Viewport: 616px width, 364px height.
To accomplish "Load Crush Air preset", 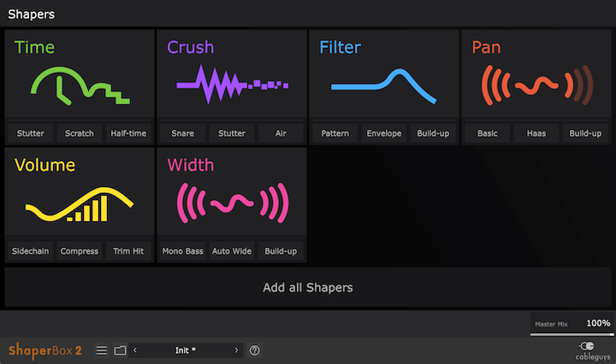I will point(281,133).
